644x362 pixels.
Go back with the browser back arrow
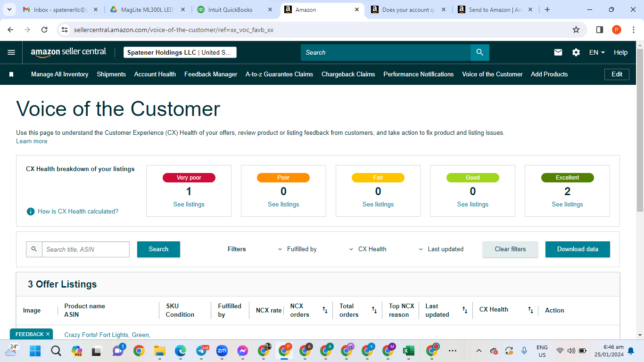[10, 30]
